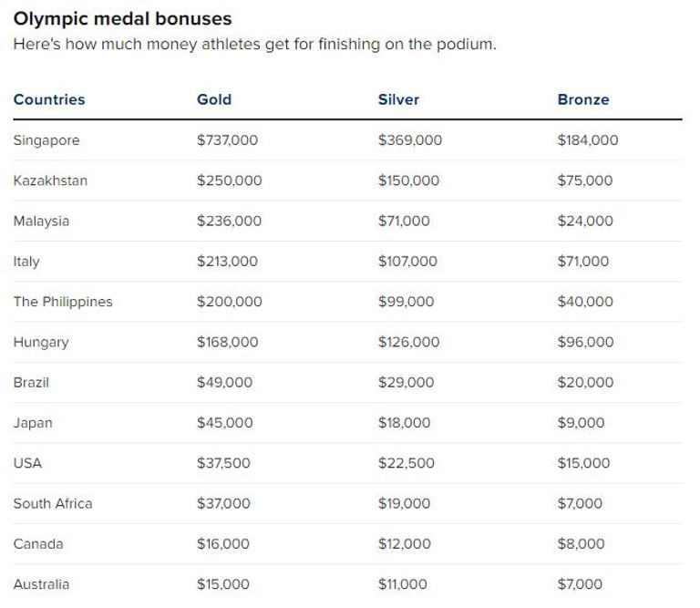This screenshot has height=608, width=700.
Task: Click the Silver column header
Action: pyautogui.click(x=398, y=99)
